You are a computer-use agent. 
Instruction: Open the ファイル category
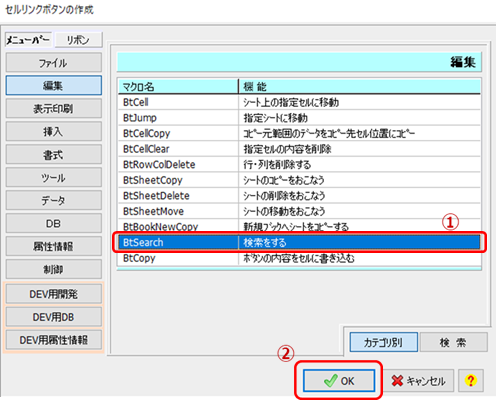53,62
